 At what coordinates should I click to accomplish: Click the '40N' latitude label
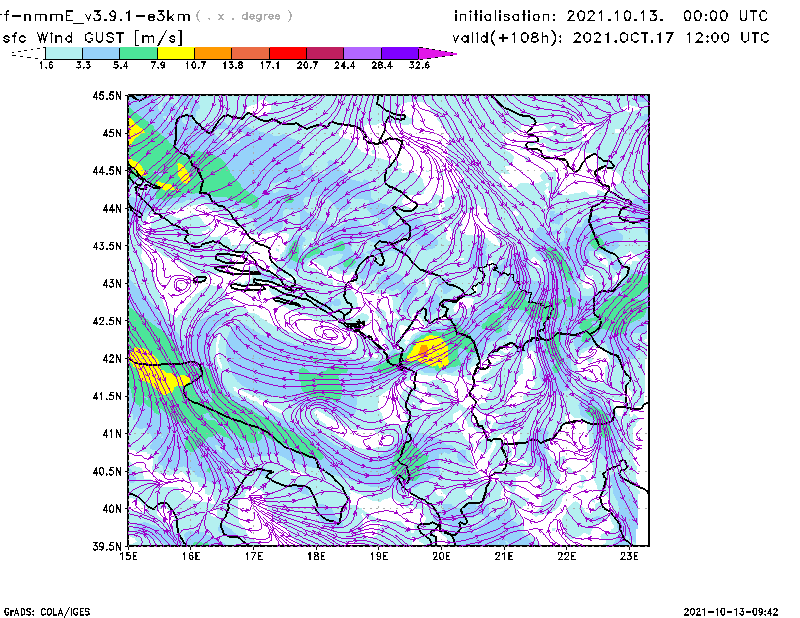112,509
